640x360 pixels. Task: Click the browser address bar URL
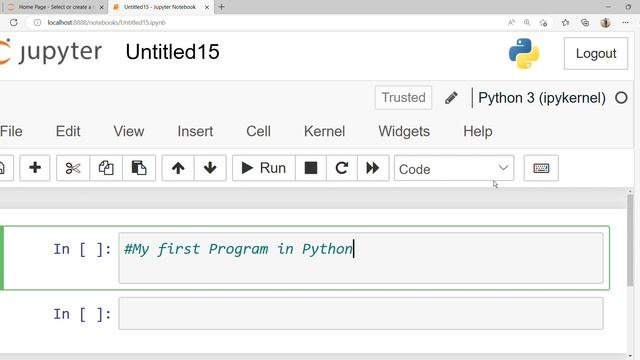(x=106, y=22)
